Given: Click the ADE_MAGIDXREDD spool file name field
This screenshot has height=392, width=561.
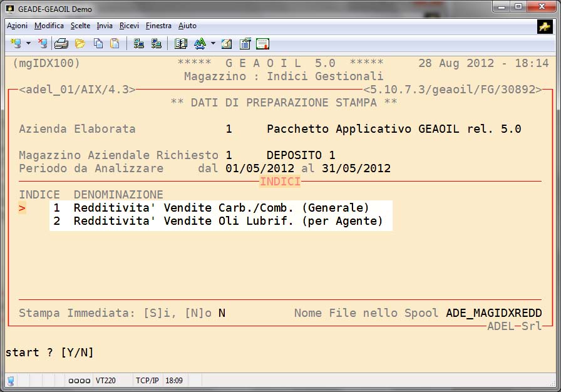Looking at the screenshot, I should (x=494, y=313).
